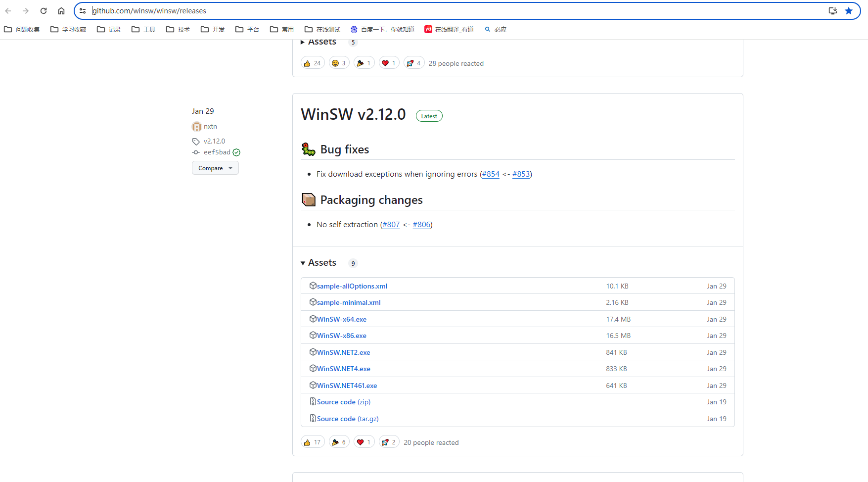Click the '28 people reacted' text
868x482 pixels.
coord(456,63)
